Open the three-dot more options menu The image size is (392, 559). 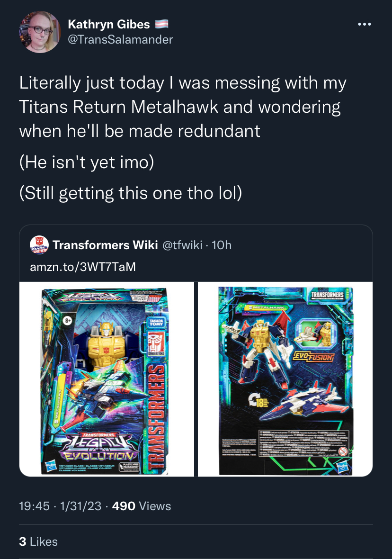coord(364,24)
